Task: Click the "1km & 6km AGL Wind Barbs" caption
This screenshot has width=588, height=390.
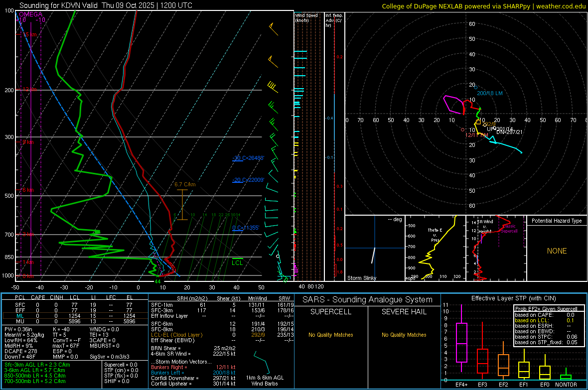Action: point(265,381)
